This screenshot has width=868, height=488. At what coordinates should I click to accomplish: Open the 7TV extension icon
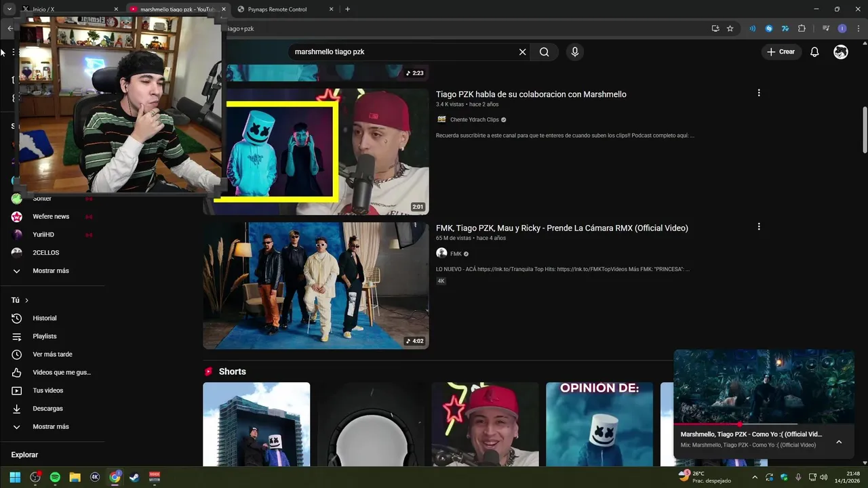click(785, 28)
